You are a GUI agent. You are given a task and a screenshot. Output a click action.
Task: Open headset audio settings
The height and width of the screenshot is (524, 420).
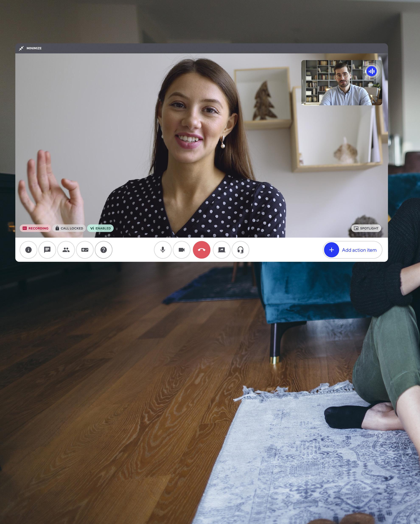coord(241,250)
